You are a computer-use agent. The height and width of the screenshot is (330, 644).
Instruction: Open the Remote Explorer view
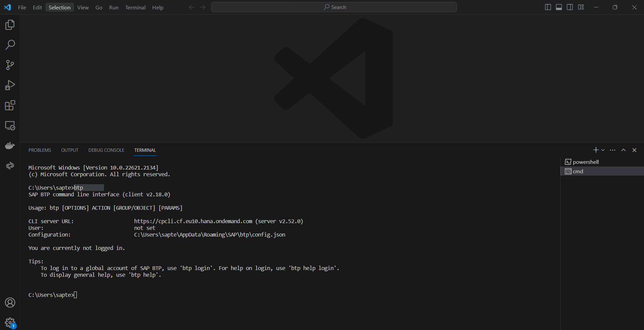pyautogui.click(x=10, y=126)
